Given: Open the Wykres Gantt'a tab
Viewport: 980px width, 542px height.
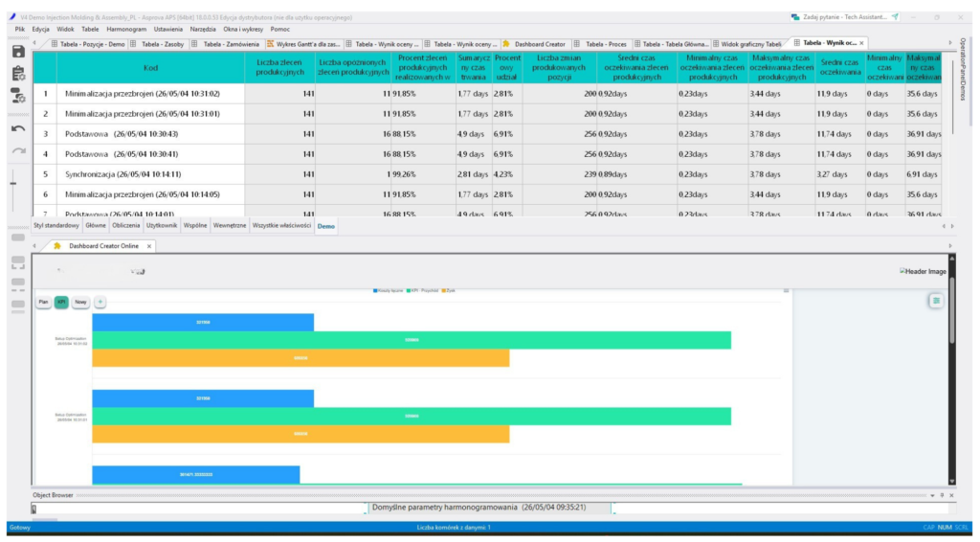Looking at the screenshot, I should (x=303, y=44).
